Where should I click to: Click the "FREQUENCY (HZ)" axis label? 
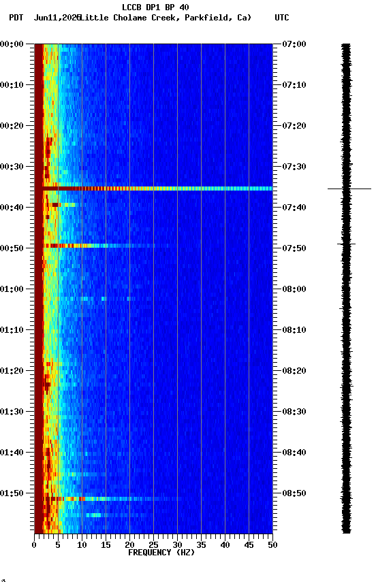coord(161,553)
